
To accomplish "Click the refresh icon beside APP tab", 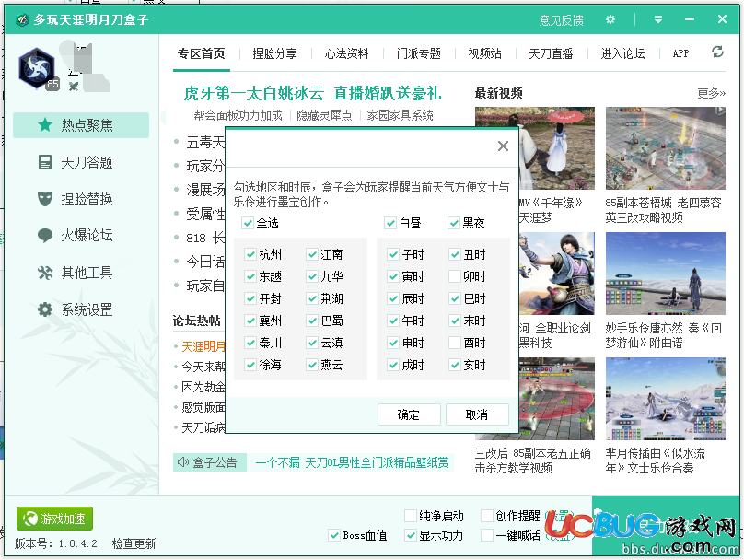I will pyautogui.click(x=717, y=52).
